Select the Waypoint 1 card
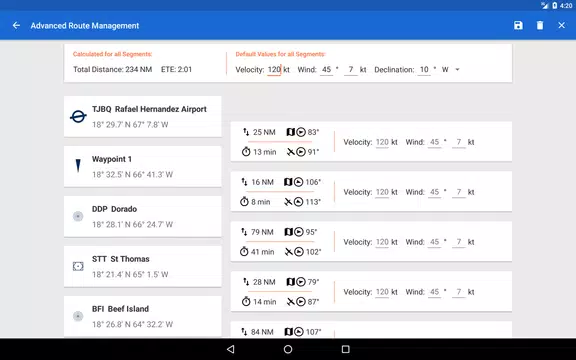Image resolution: width=576 pixels, height=360 pixels. click(x=143, y=166)
